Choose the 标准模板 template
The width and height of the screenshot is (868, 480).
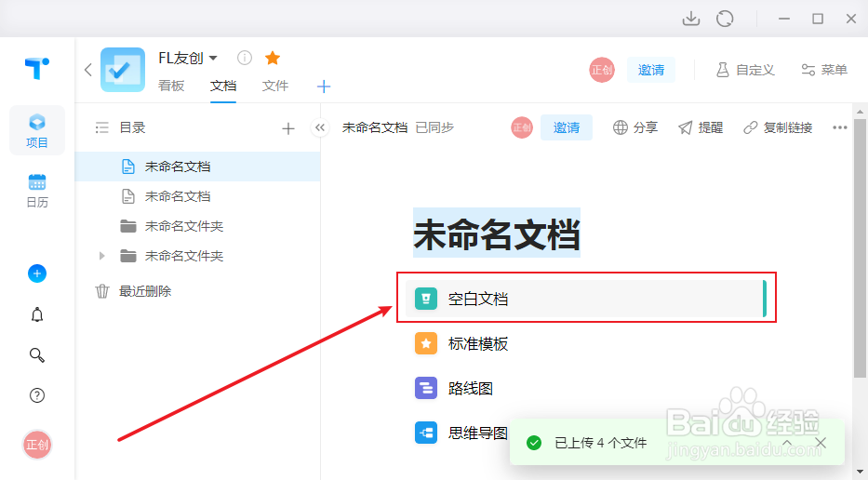(x=461, y=344)
